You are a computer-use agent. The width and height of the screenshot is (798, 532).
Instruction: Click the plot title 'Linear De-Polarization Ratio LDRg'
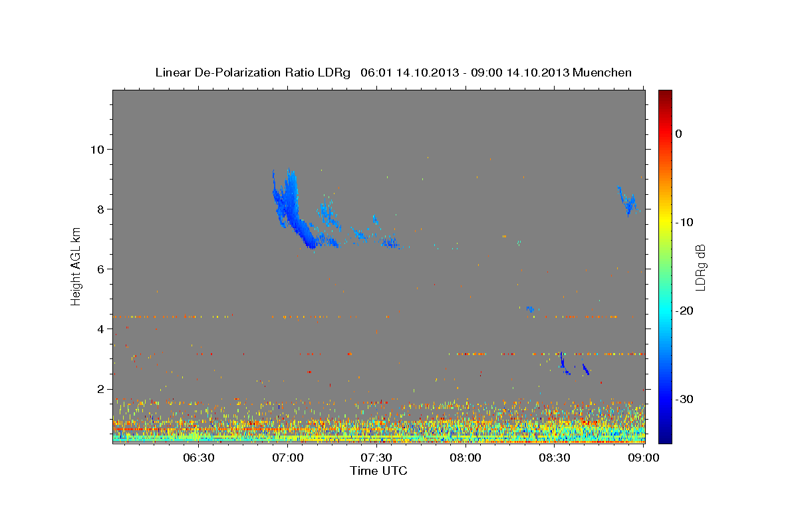coord(253,72)
